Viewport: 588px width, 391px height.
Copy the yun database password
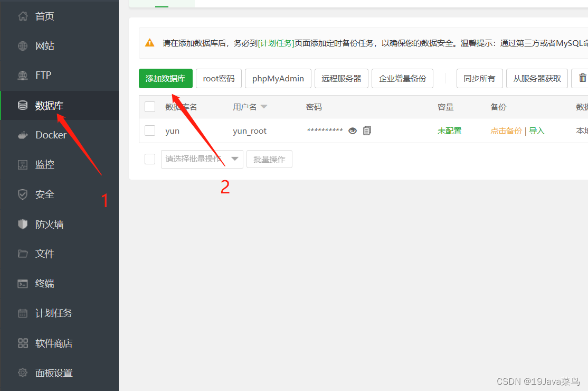367,131
